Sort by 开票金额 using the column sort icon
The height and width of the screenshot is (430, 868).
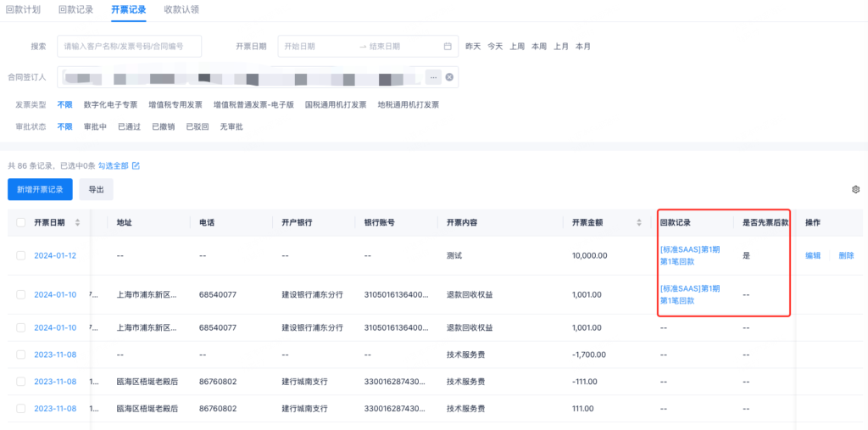tap(639, 223)
